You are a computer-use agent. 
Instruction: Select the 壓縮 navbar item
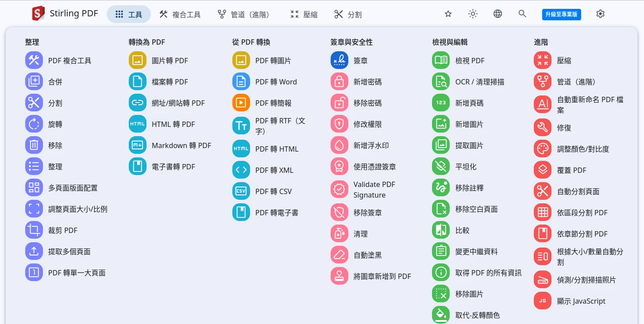pos(304,14)
